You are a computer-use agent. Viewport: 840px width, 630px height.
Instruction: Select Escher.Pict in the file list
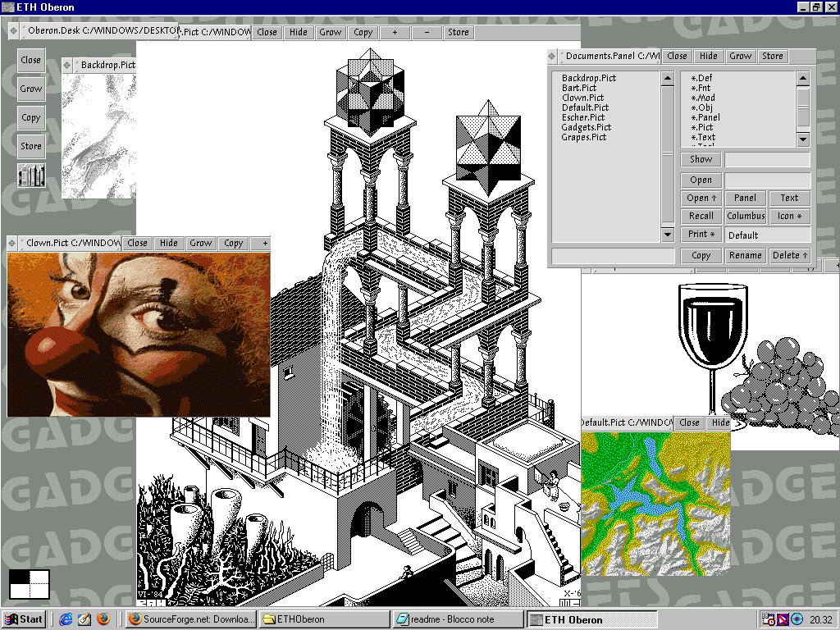(582, 117)
